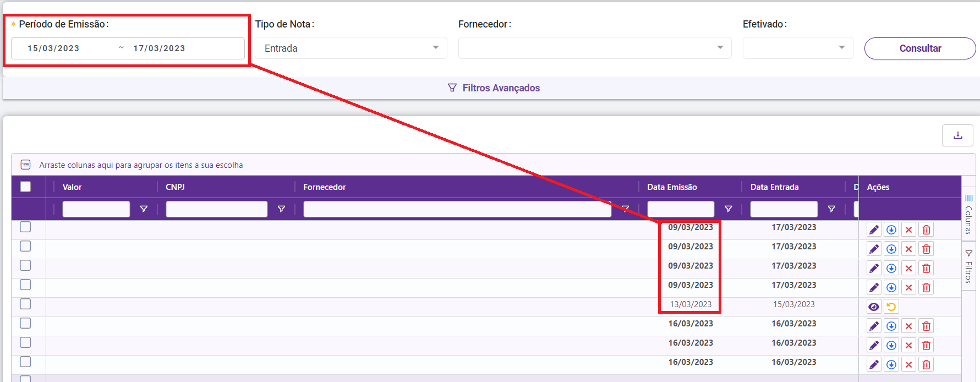
Task: Click the eye view icon in 13/03/2023 row
Action: [x=874, y=307]
